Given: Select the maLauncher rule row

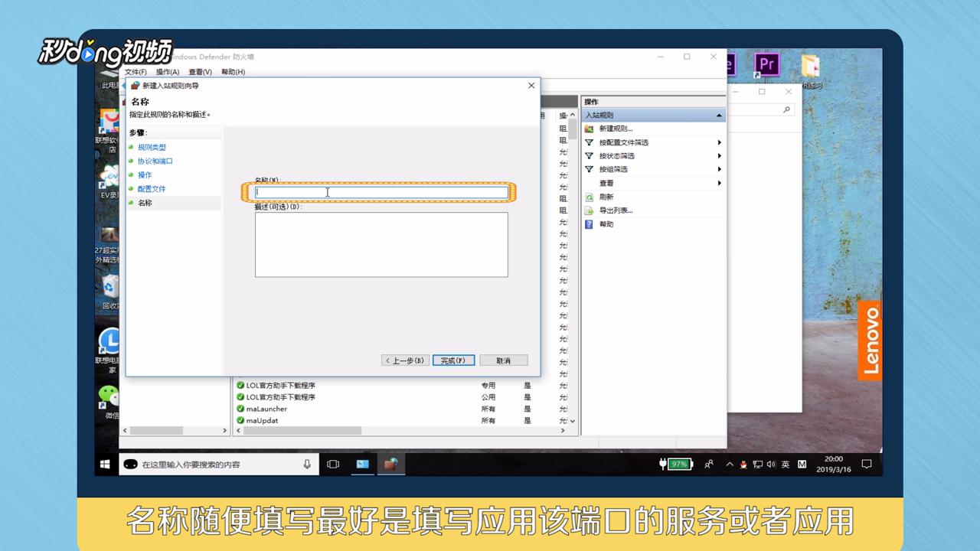Looking at the screenshot, I should pos(401,409).
